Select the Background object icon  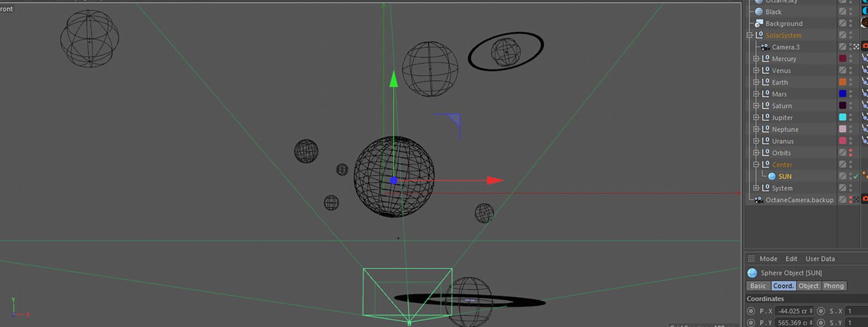coord(759,23)
